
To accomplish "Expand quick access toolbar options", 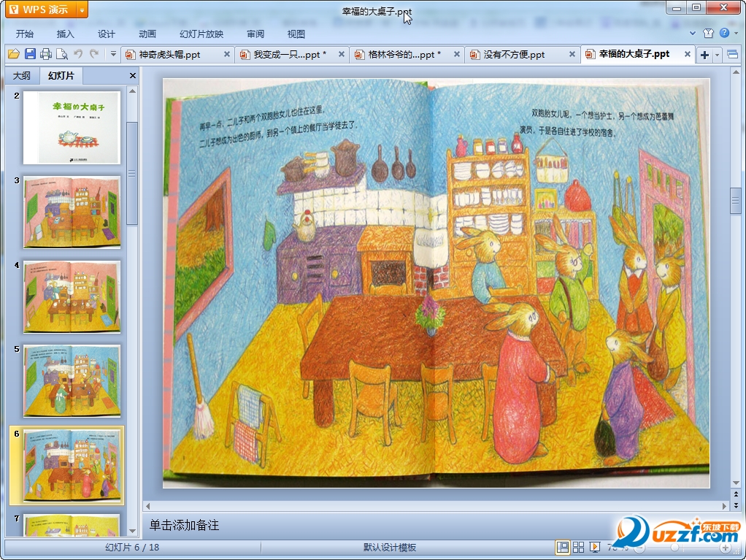I will pyautogui.click(x=113, y=54).
